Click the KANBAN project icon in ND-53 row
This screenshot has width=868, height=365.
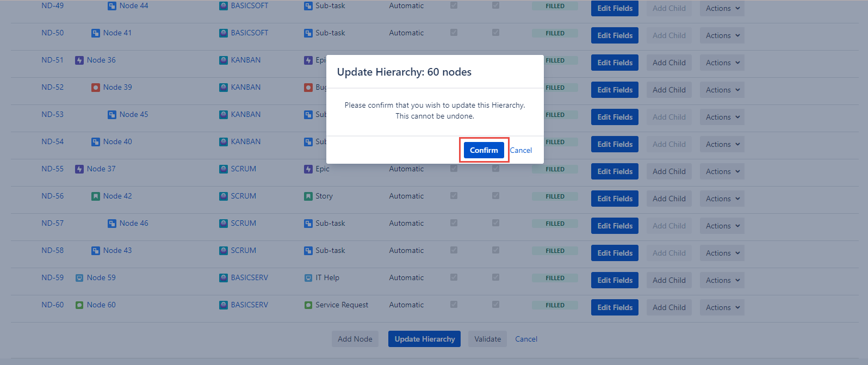[x=224, y=115]
